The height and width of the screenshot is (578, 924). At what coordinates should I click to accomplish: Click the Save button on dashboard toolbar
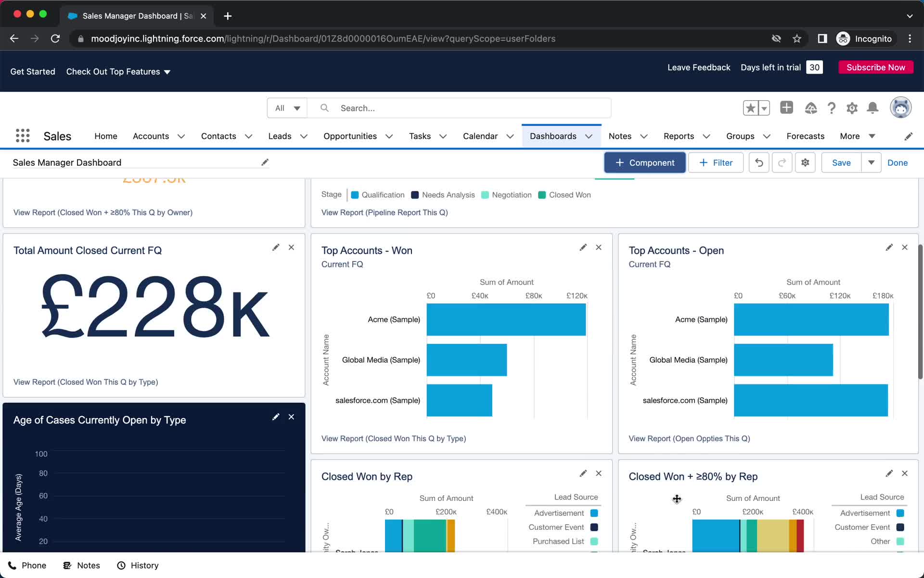point(841,162)
